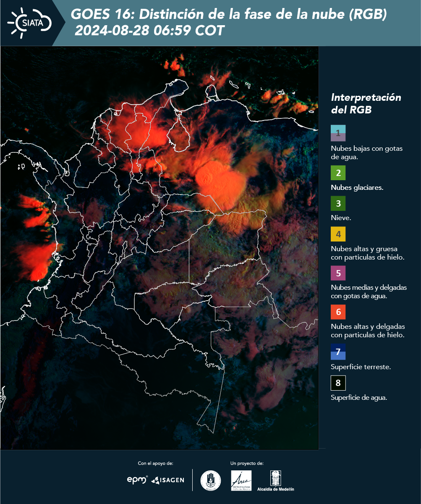Click the satellite map of Colombia

pyautogui.click(x=160, y=248)
